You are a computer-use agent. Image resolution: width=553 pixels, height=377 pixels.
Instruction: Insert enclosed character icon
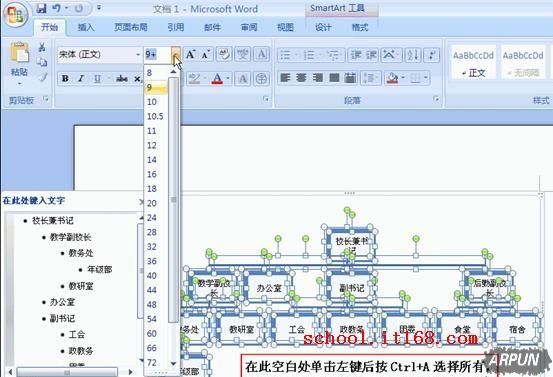click(261, 79)
